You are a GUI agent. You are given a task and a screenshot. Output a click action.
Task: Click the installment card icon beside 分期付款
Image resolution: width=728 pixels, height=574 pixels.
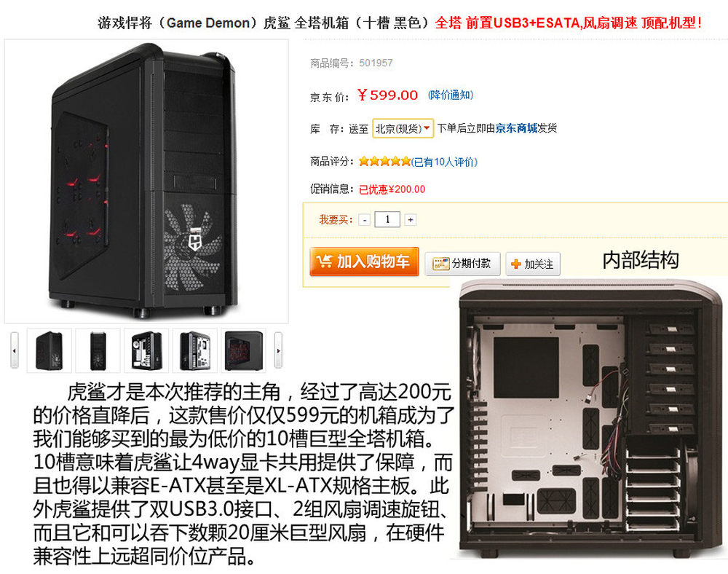440,264
